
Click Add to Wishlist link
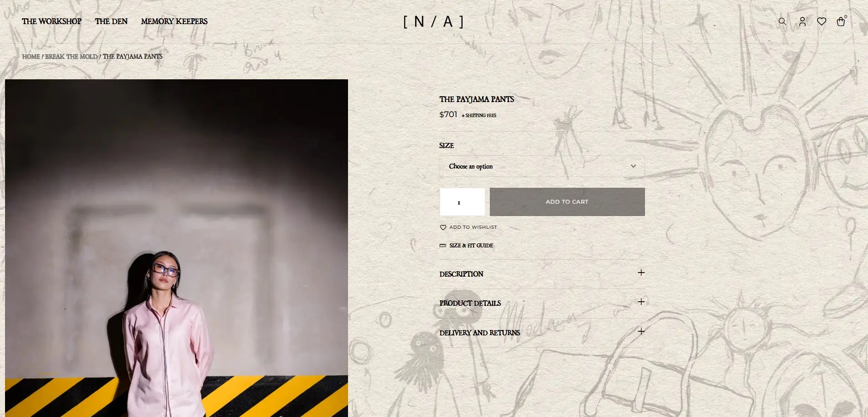473,227
